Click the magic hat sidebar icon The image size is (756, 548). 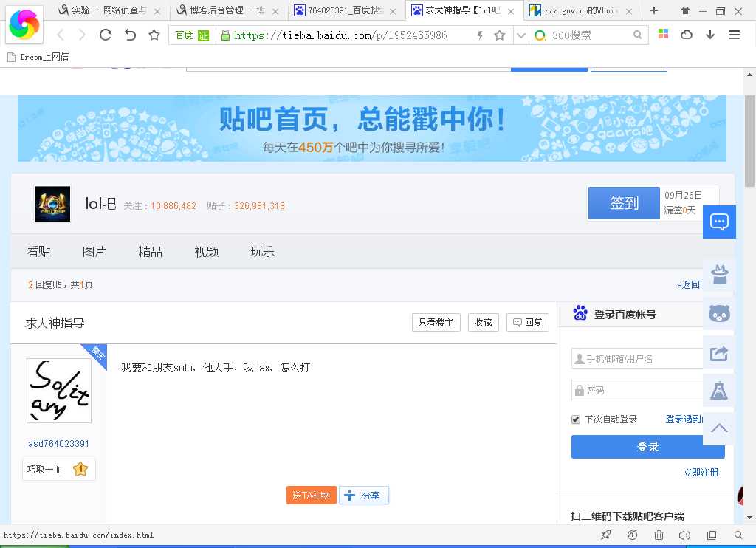[x=719, y=275]
